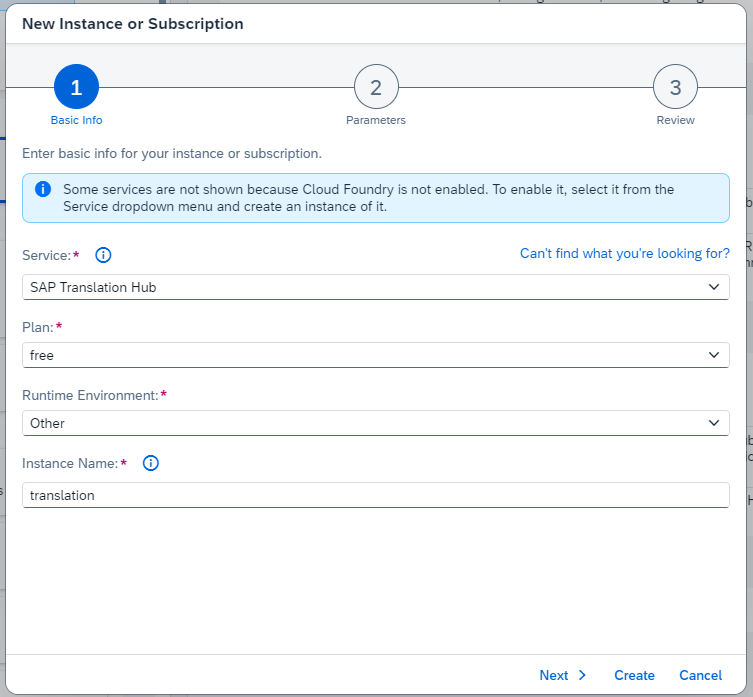This screenshot has height=697, width=753.
Task: Click the 'New Instance or Subscription' dialog title
Action: point(133,24)
